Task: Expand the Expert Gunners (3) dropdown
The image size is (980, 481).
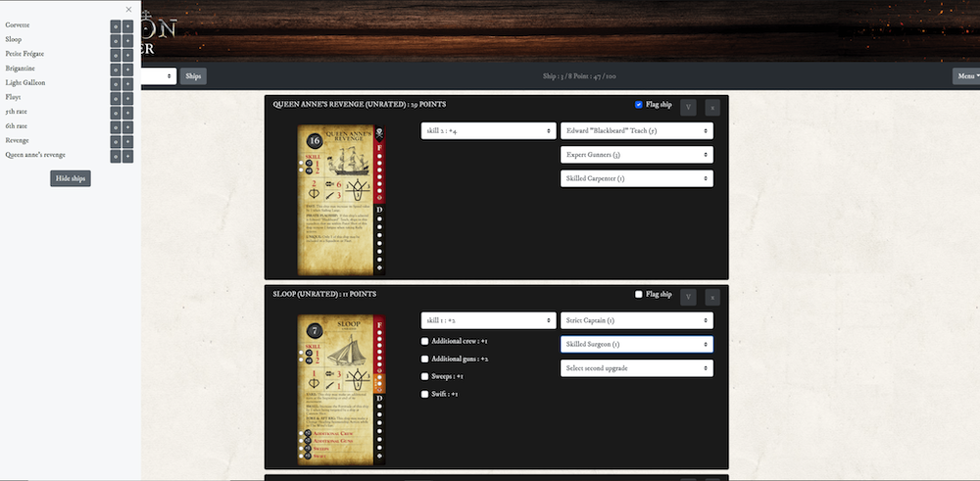Action: [x=636, y=155]
